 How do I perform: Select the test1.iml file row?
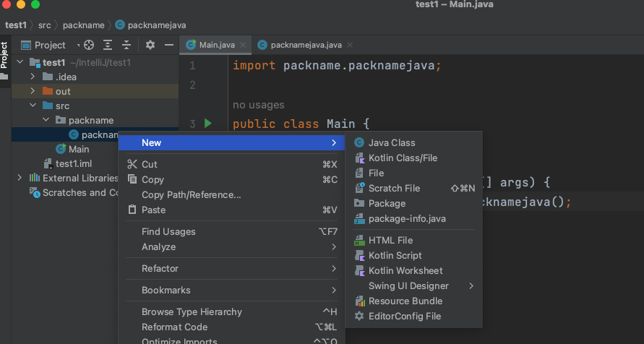[74, 163]
